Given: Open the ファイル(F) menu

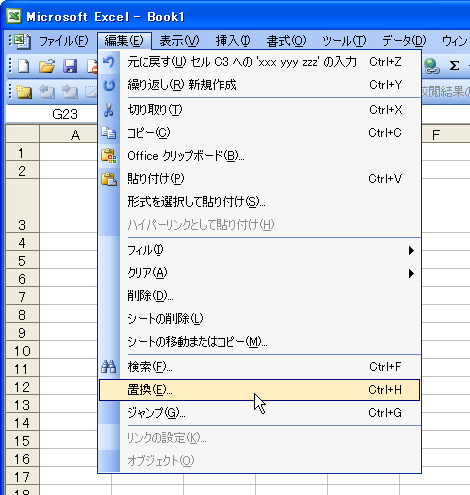Looking at the screenshot, I should (x=64, y=41).
